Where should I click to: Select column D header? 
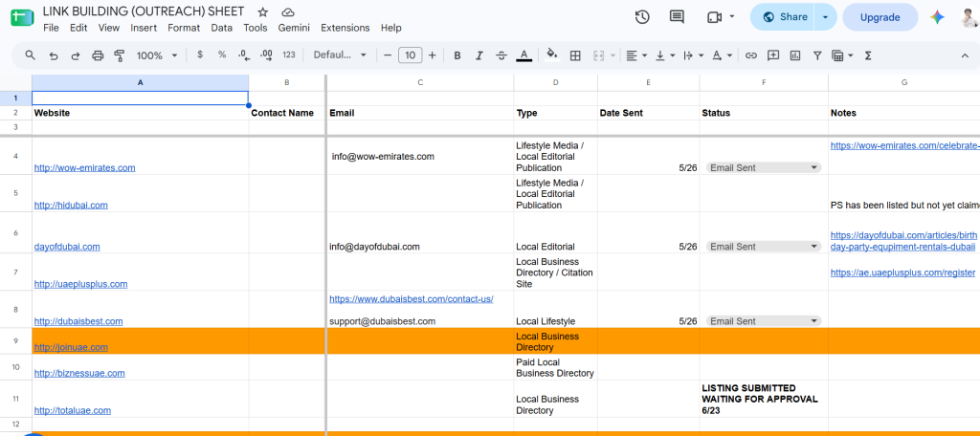pyautogui.click(x=556, y=82)
